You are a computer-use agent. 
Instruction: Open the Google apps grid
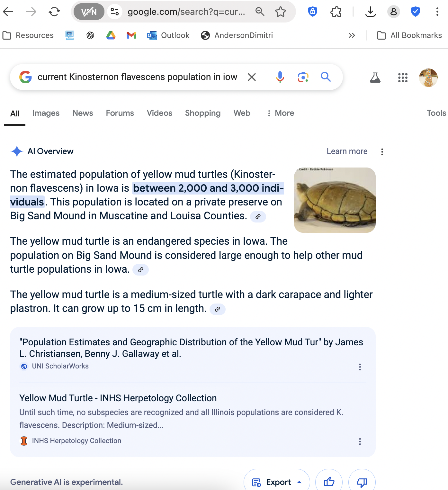[x=403, y=77]
